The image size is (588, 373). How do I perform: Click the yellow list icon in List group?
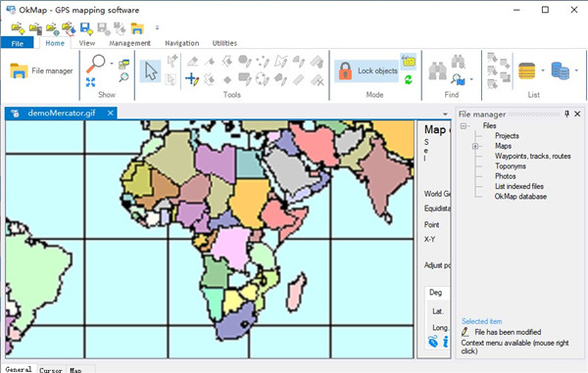526,70
